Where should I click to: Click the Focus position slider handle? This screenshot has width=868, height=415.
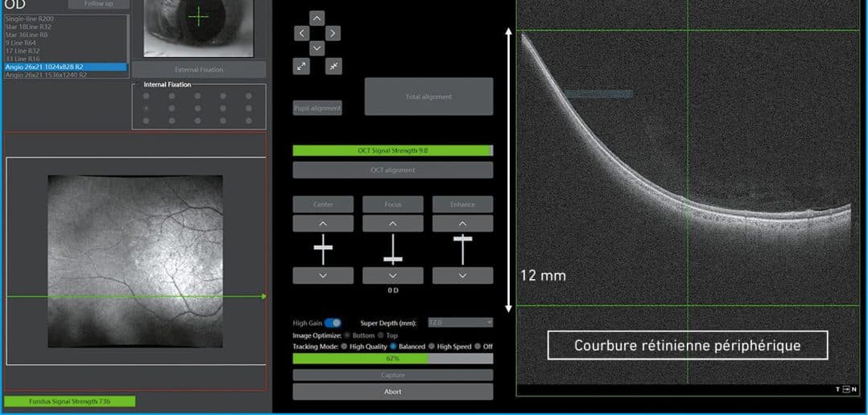(x=393, y=259)
